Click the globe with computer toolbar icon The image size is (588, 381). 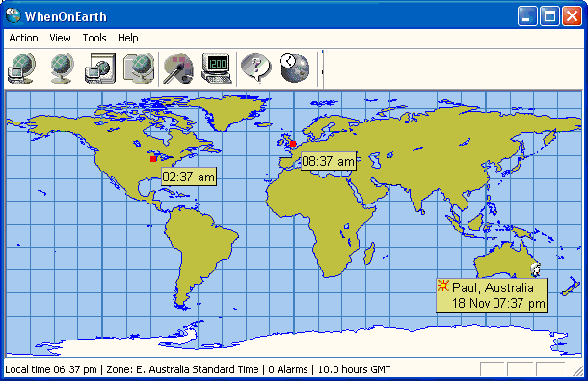pyautogui.click(x=22, y=68)
